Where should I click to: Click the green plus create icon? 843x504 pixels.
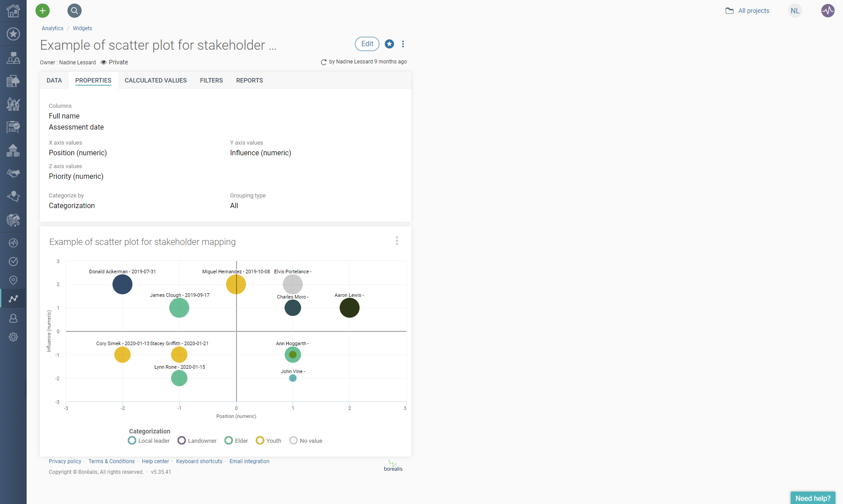[x=42, y=10]
